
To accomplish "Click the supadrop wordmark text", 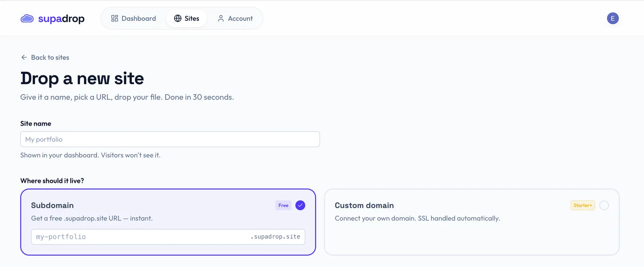I will pyautogui.click(x=61, y=19).
